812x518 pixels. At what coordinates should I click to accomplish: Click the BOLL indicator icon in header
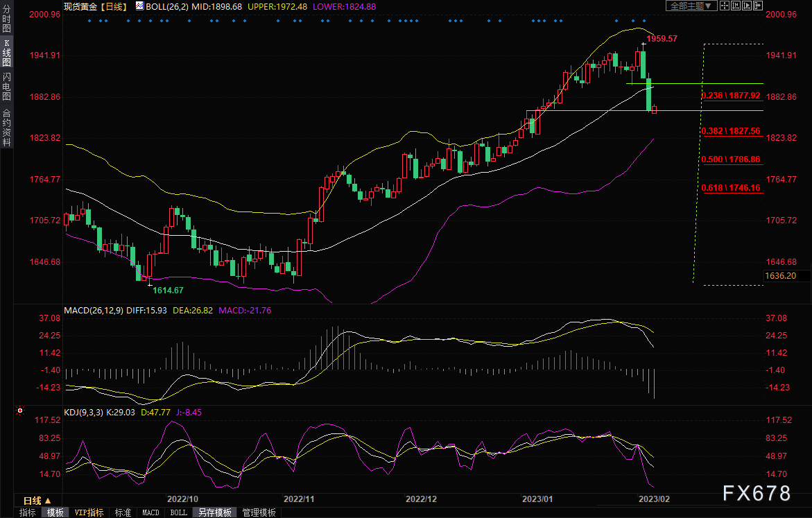click(x=140, y=6)
